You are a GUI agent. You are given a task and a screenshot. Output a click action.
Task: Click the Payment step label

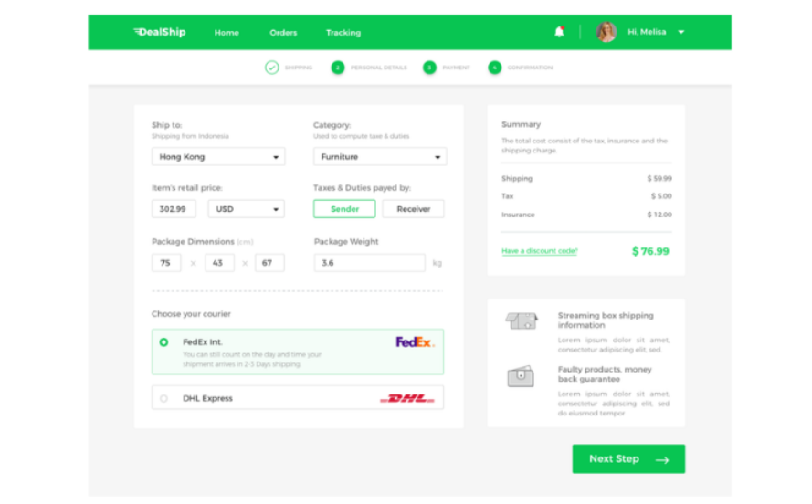coord(456,68)
